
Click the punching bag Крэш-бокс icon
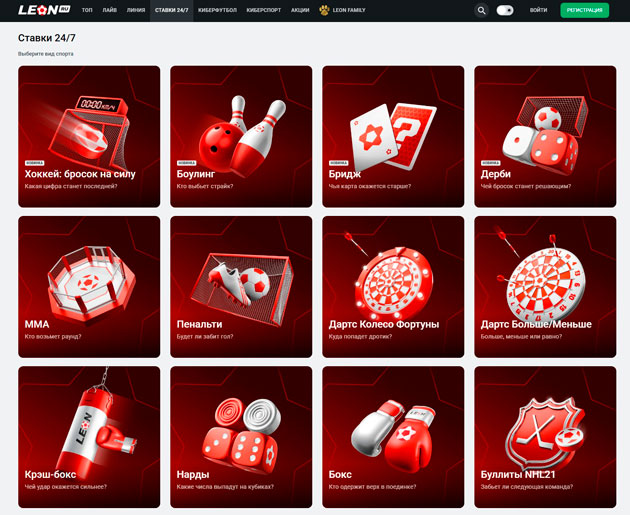95,426
